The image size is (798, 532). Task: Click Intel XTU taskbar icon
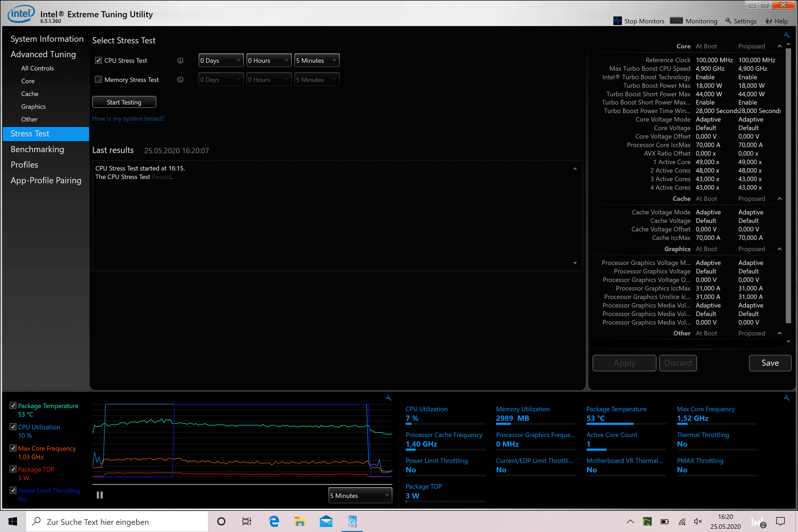coord(352,521)
